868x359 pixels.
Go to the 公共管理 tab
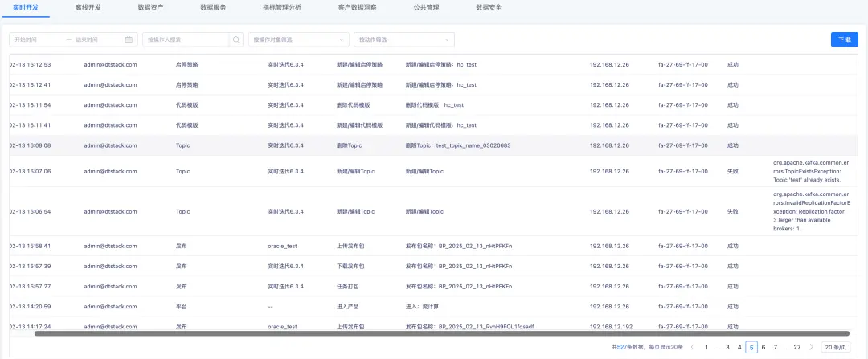[426, 8]
